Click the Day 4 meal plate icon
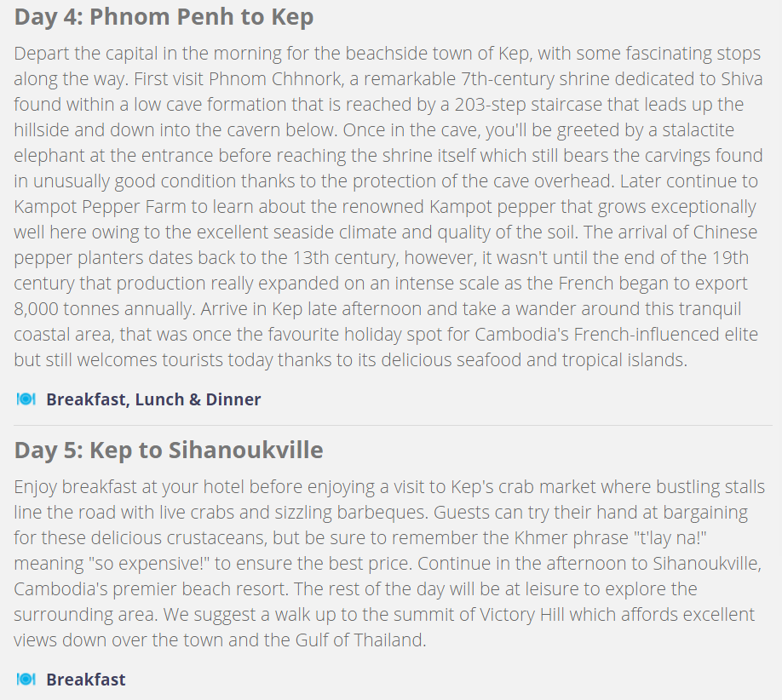The image size is (782, 700). click(26, 399)
